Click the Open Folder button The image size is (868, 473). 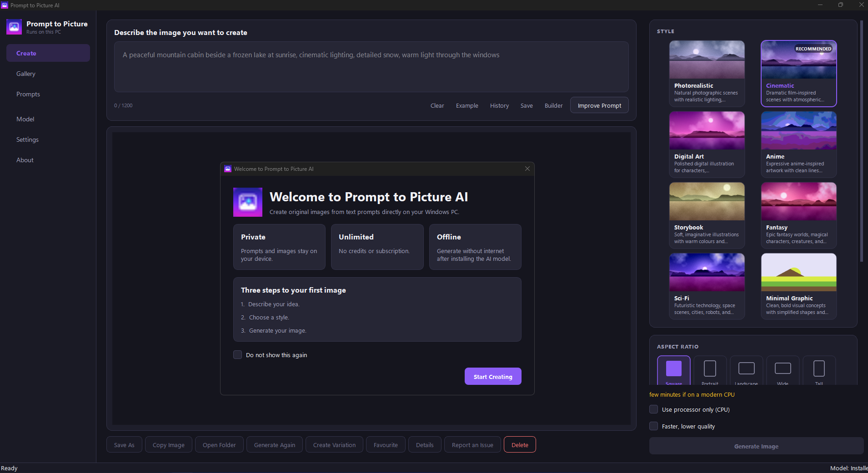pos(219,445)
